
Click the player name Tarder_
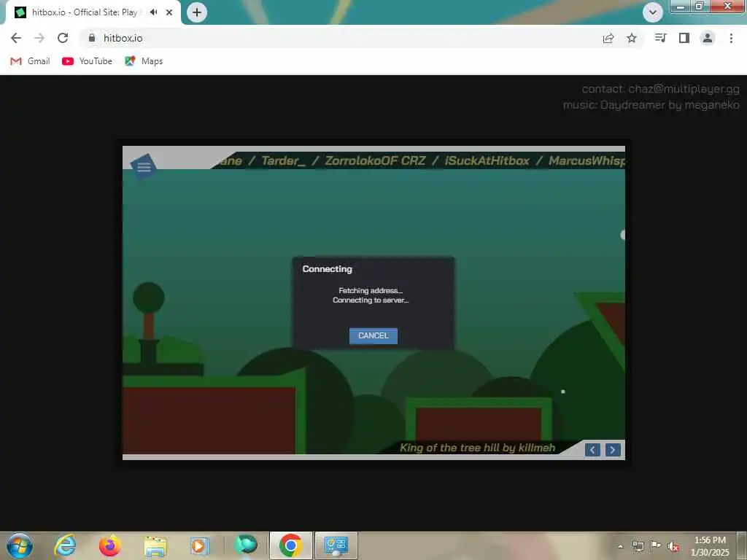pos(284,161)
